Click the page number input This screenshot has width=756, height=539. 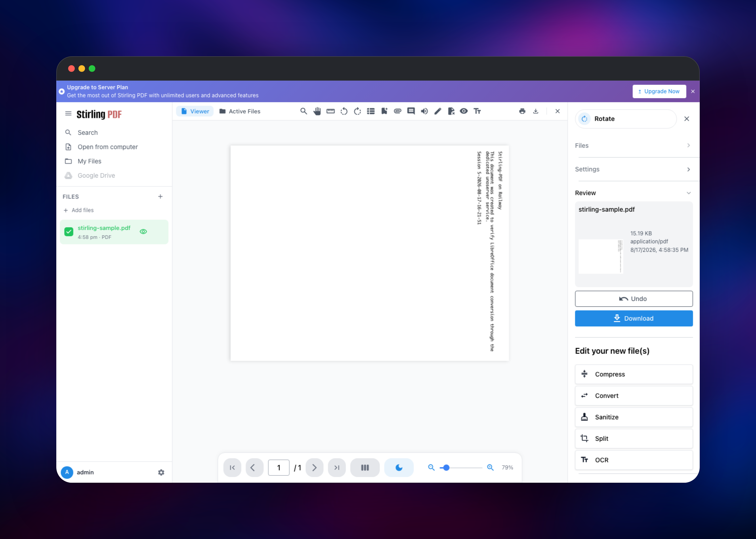[x=279, y=468]
